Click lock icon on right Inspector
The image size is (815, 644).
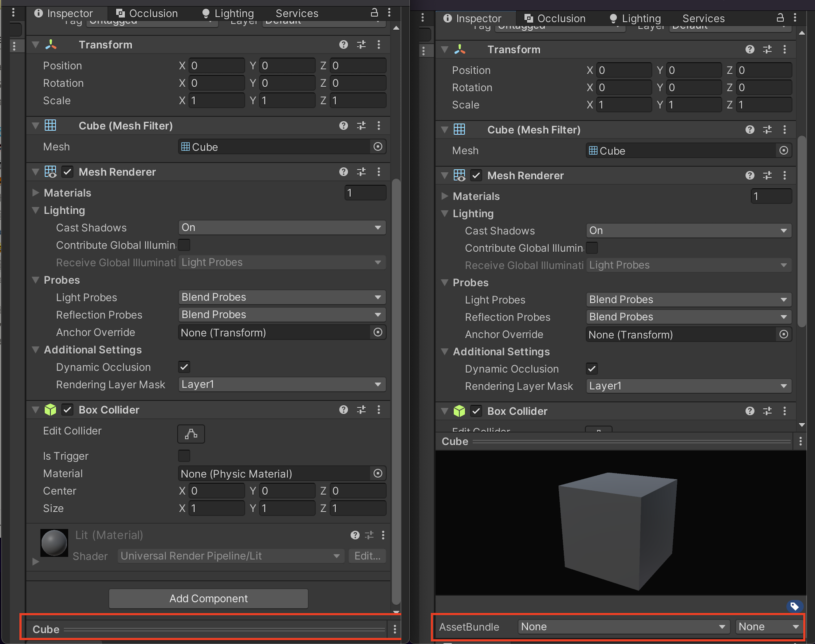pyautogui.click(x=780, y=18)
